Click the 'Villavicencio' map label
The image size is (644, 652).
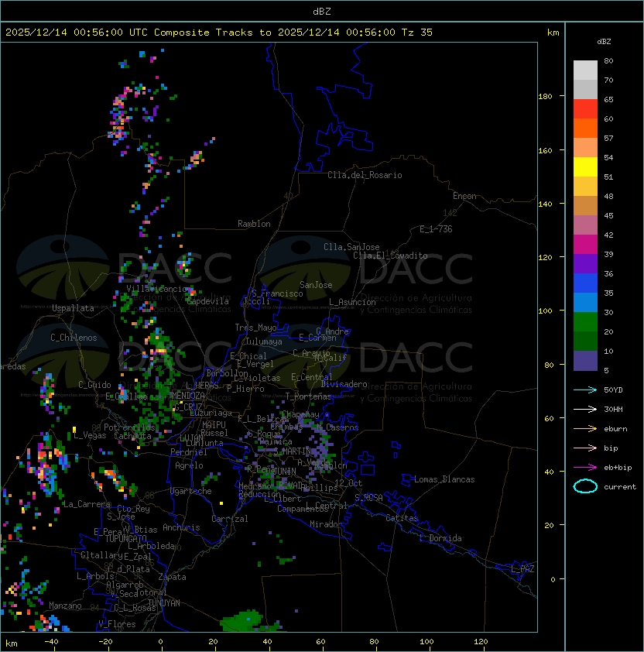(x=156, y=289)
